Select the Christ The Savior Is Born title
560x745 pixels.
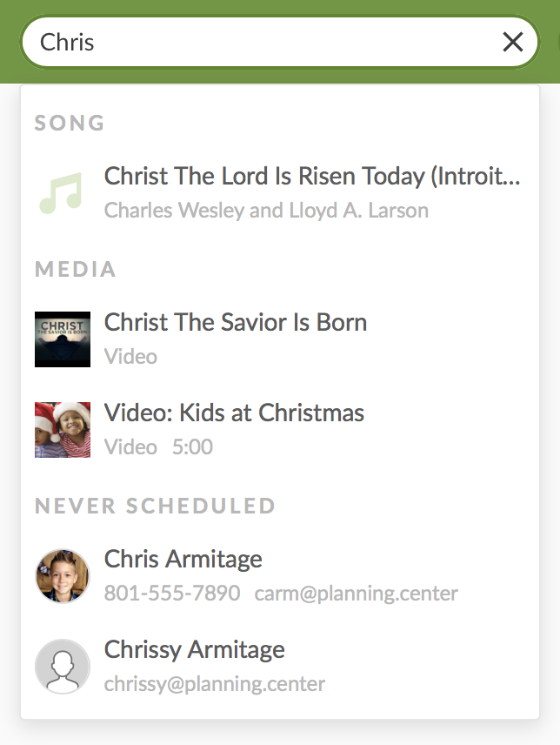(x=236, y=322)
